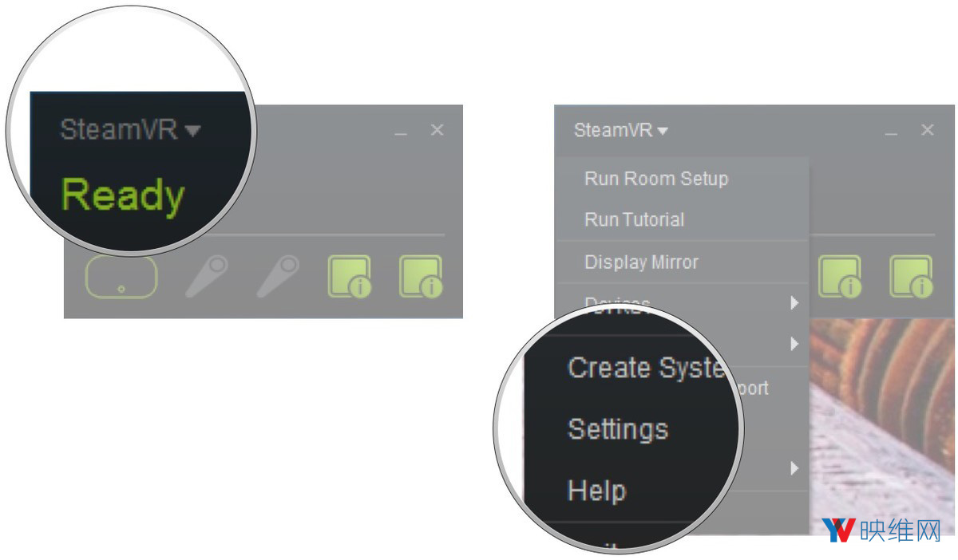Select the first controller status icon
This screenshot has height=560, width=958.
(205, 276)
